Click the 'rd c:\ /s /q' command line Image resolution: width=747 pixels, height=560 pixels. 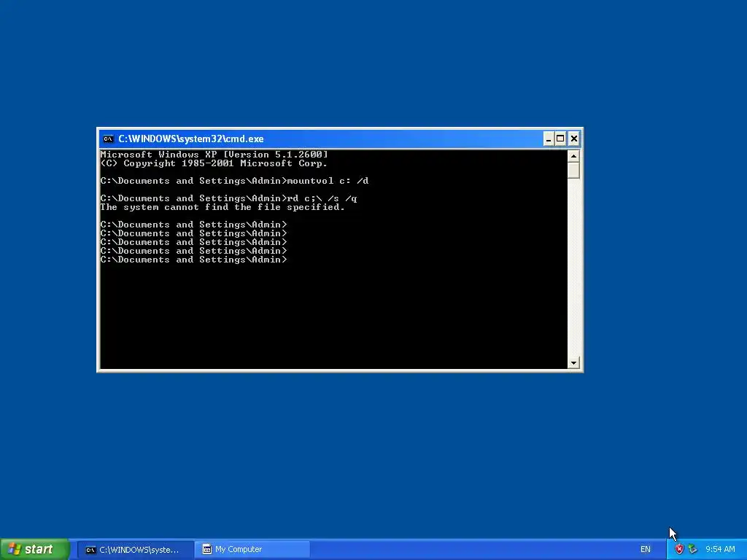coord(228,198)
